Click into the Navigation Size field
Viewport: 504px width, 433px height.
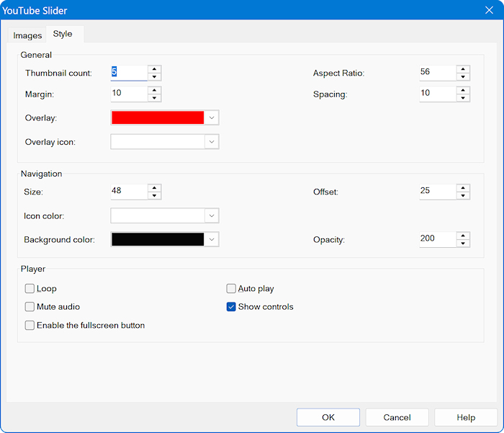129,192
